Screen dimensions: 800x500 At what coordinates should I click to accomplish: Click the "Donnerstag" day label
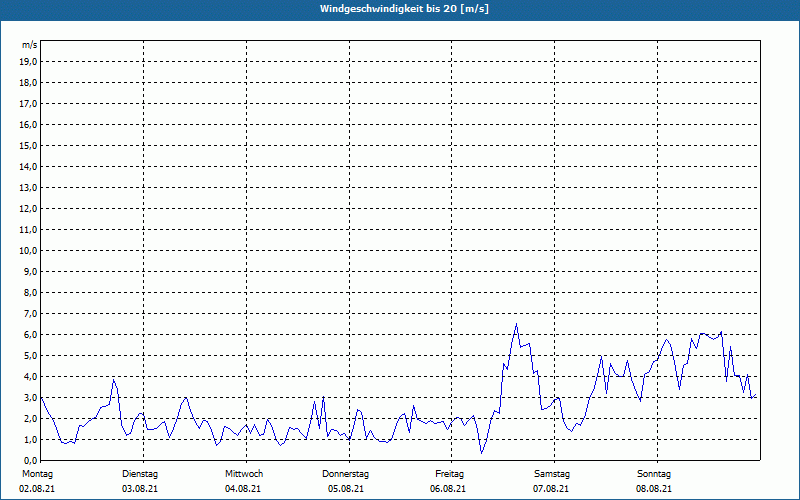[345, 474]
